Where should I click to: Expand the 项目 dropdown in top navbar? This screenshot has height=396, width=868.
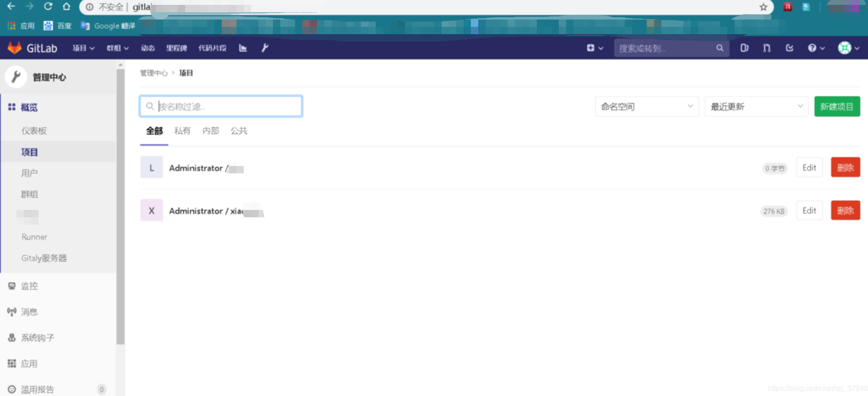tap(84, 48)
